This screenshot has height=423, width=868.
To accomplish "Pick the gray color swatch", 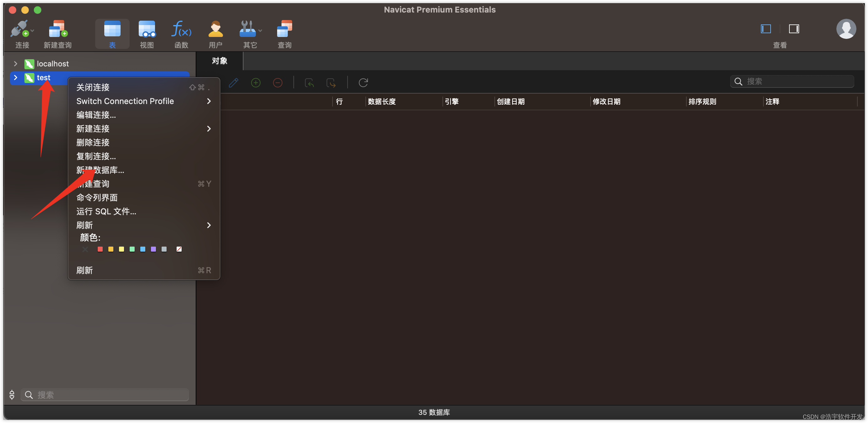I will 164,249.
